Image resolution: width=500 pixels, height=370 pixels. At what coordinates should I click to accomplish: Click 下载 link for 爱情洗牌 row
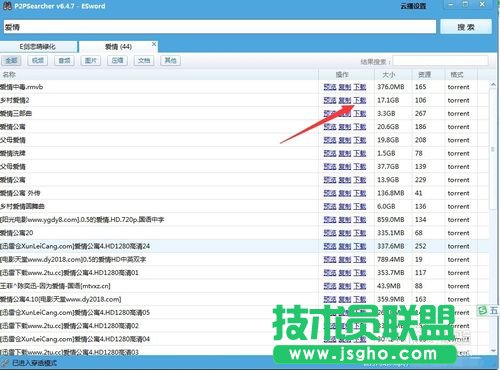coord(360,153)
